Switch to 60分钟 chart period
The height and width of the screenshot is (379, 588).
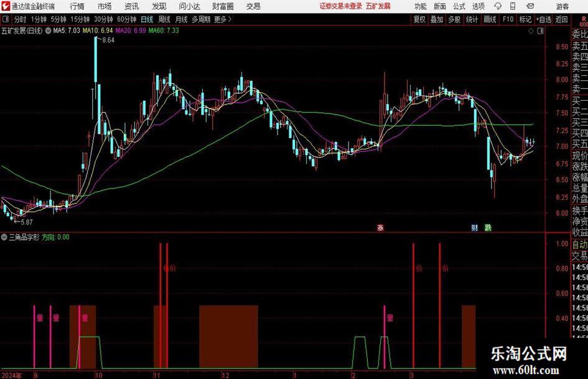coord(127,19)
